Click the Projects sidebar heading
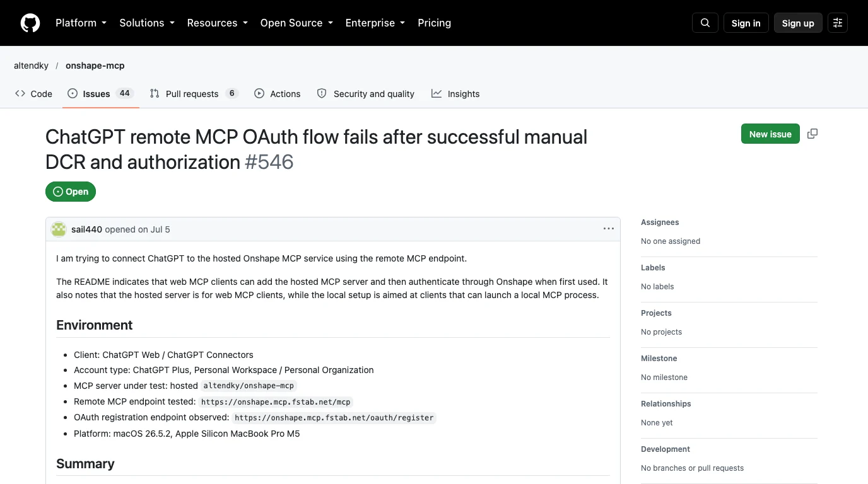The height and width of the screenshot is (484, 868). pyautogui.click(x=656, y=313)
